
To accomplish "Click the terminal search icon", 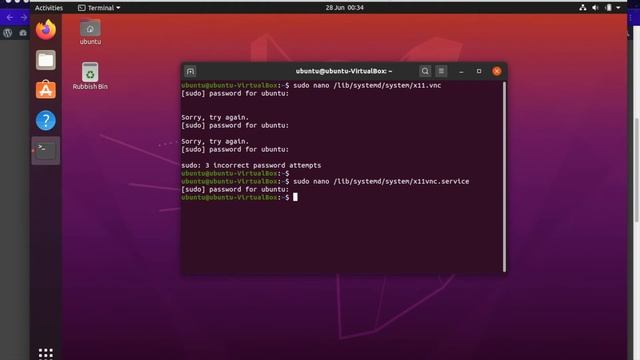I will (x=425, y=71).
